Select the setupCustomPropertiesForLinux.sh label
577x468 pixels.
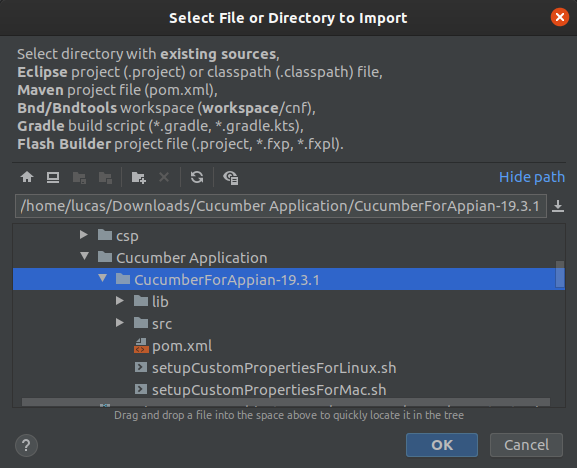(x=274, y=368)
